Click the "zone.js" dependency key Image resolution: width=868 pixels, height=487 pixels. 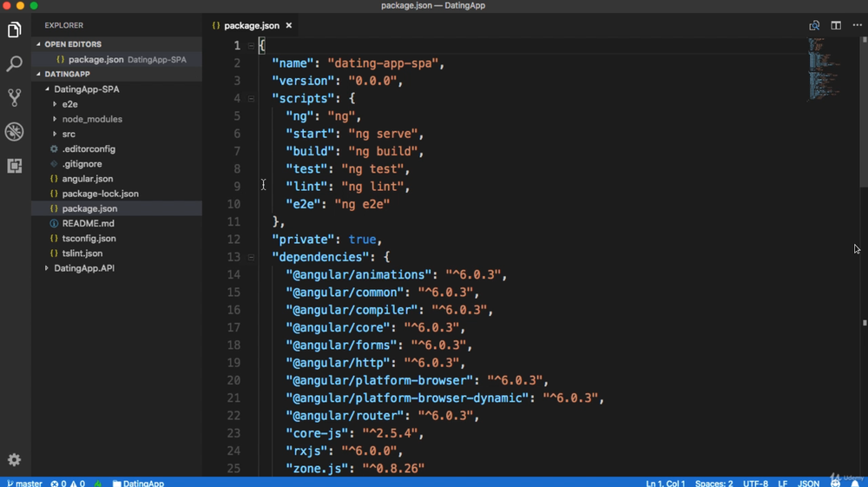coord(317,469)
